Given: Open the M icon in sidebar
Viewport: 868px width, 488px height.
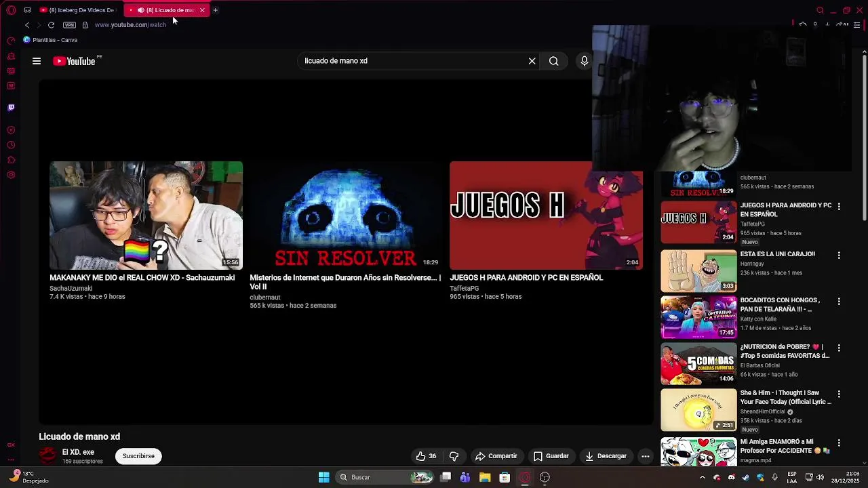Looking at the screenshot, I should click(x=11, y=85).
